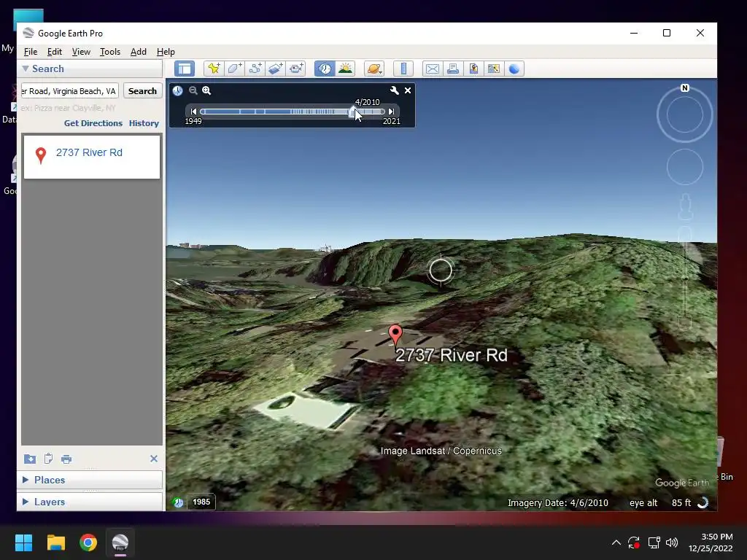Open time slider wrench options
The image size is (747, 560).
coord(394,90)
